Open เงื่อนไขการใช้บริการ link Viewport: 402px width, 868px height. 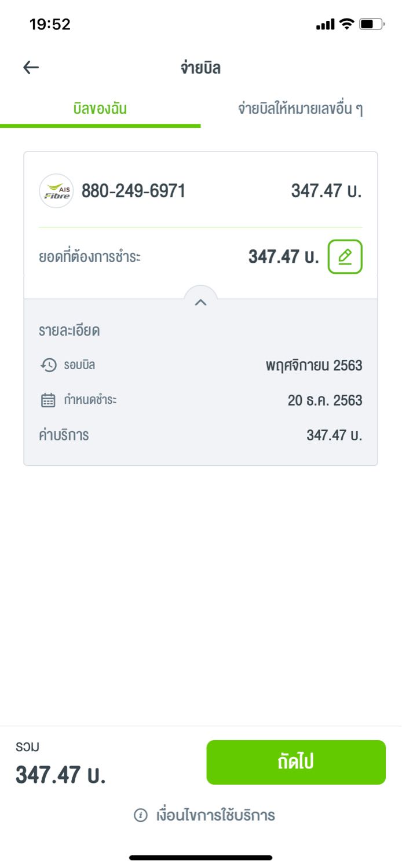tap(215, 815)
